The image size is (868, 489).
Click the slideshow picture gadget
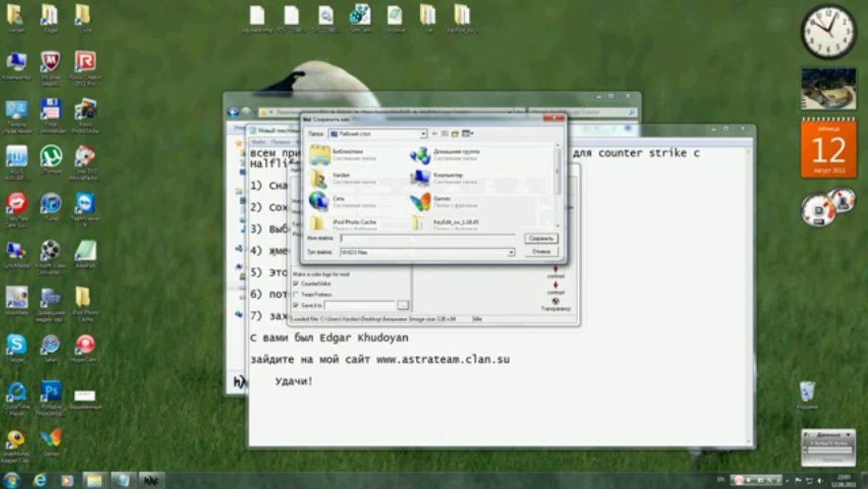tap(828, 88)
